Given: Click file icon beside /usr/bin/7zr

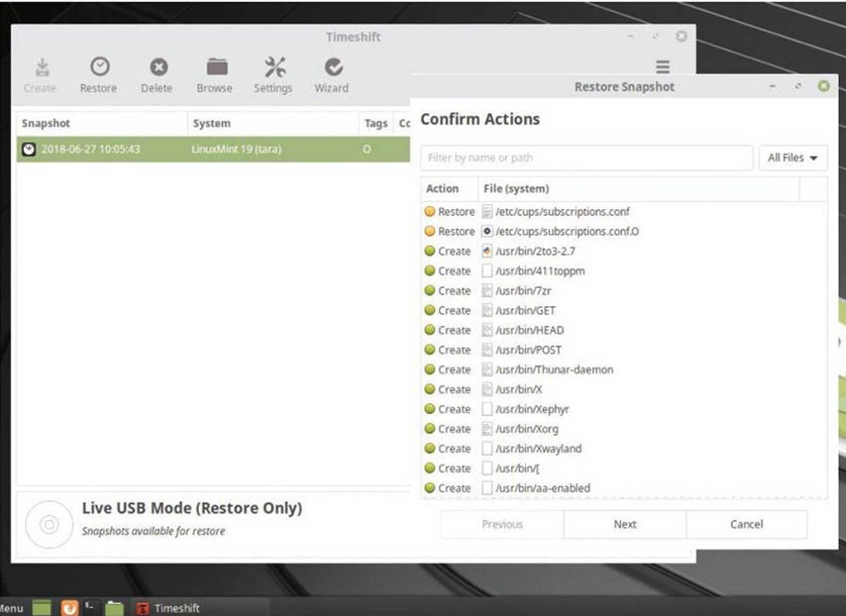Looking at the screenshot, I should tap(487, 291).
